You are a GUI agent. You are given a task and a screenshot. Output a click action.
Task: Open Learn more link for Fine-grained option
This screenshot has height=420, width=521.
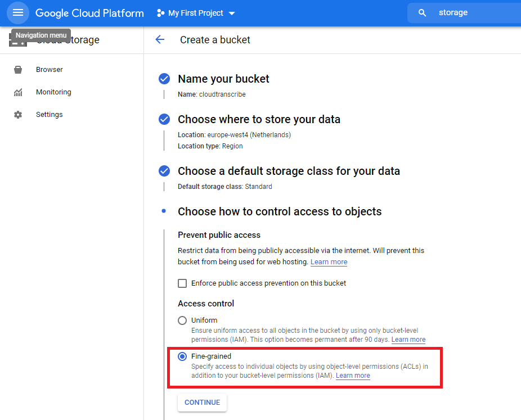pyautogui.click(x=353, y=376)
